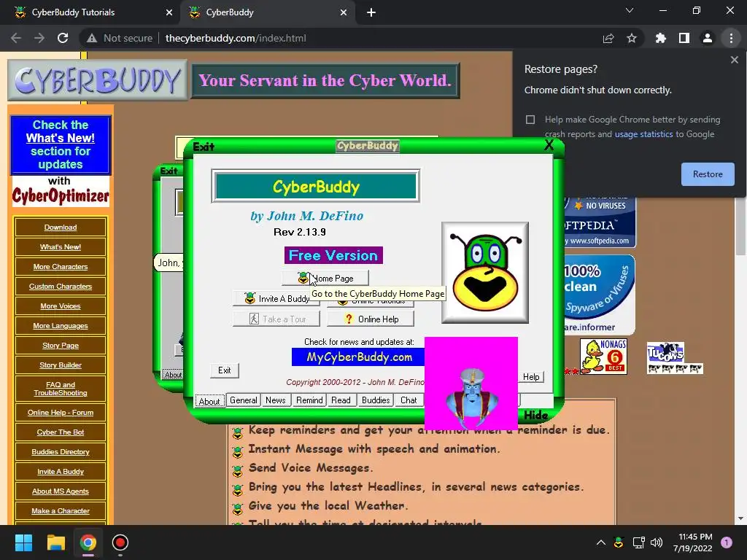Screen dimensions: 747x560
Task: Click the grayed Take a Tour button
Action: pyautogui.click(x=276, y=319)
